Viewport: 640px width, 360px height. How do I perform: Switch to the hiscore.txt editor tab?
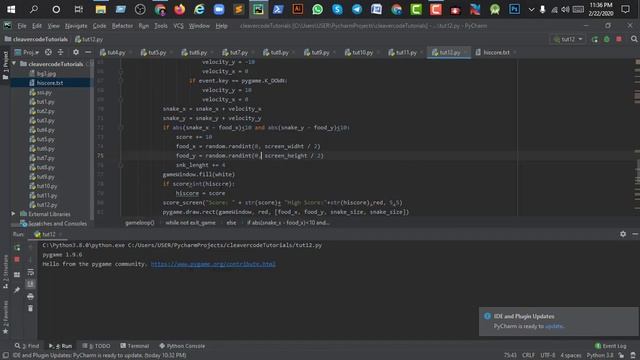pos(496,52)
